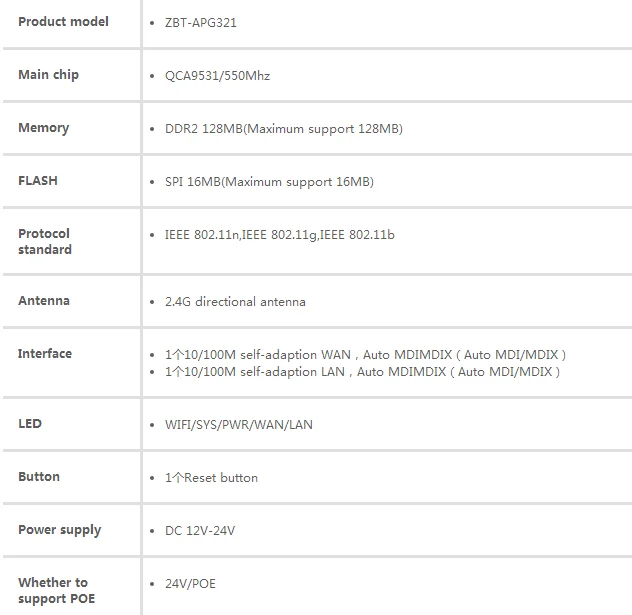
Task: Select the Antenna row label
Action: 44,301
